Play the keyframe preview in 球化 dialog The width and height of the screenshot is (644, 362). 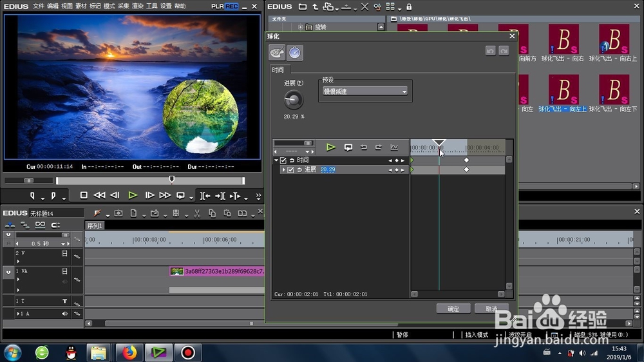pos(330,147)
